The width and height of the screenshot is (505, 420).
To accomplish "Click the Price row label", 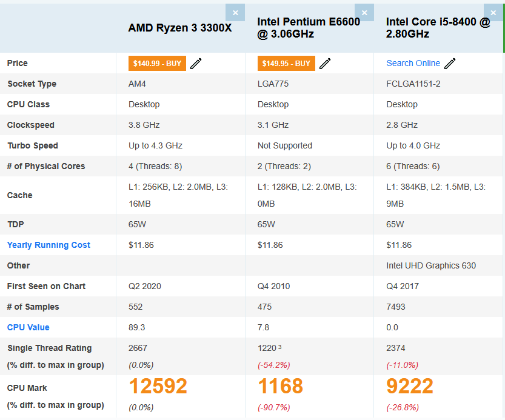I will pos(18,64).
